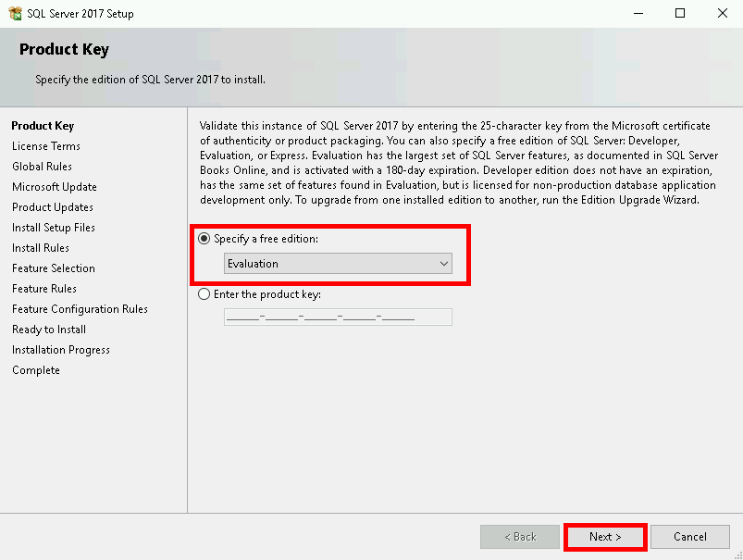Viewport: 743px width, 560px height.
Task: Select License Terms in the sidebar
Action: pyautogui.click(x=46, y=146)
